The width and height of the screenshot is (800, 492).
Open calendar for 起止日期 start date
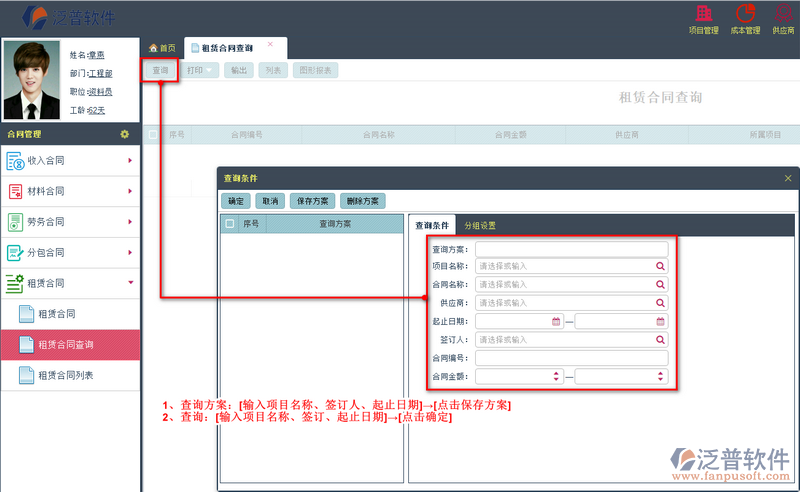click(x=556, y=321)
